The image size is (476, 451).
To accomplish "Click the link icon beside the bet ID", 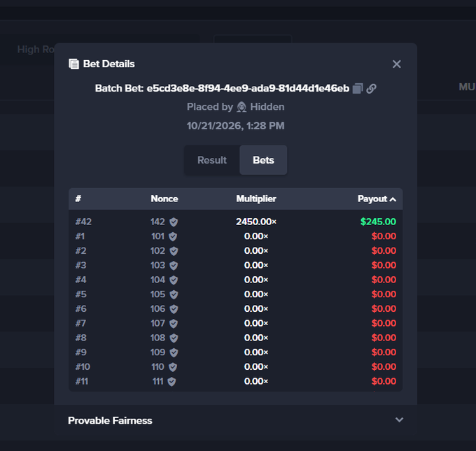I will tap(371, 89).
